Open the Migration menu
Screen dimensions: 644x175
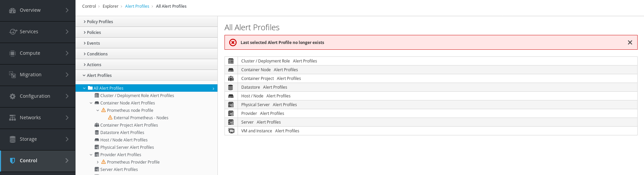pyautogui.click(x=38, y=75)
